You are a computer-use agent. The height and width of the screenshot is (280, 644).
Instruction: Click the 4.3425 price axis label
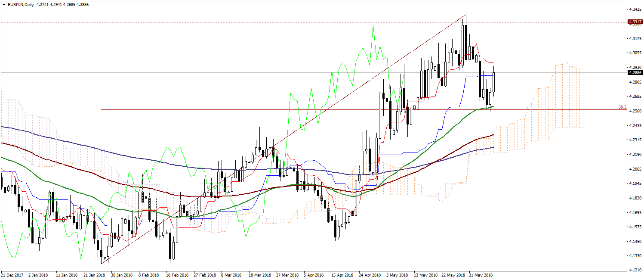pyautogui.click(x=635, y=9)
